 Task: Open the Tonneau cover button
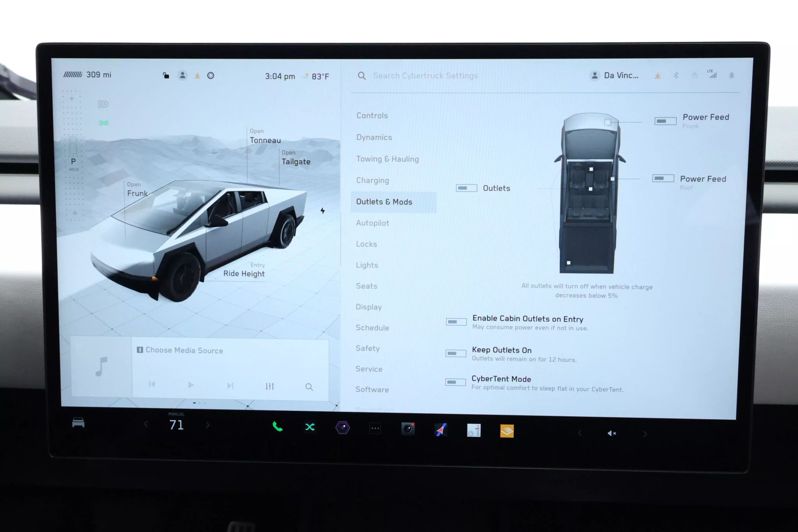[x=265, y=136]
